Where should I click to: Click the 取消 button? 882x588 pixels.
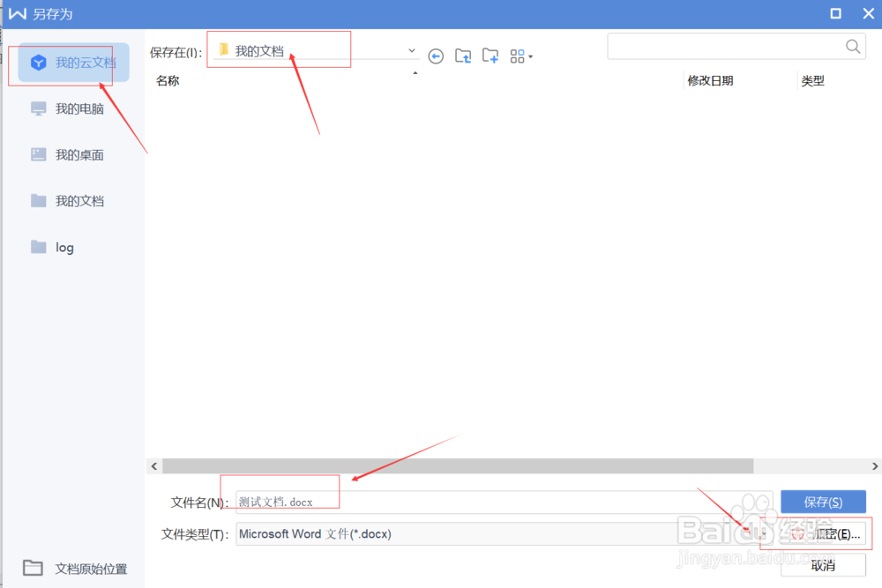click(823, 565)
